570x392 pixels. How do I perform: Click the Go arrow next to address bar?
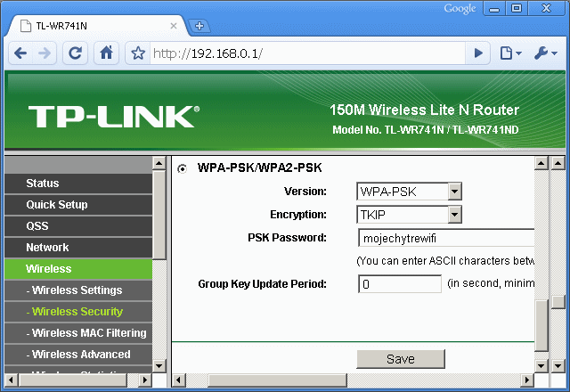coord(478,53)
